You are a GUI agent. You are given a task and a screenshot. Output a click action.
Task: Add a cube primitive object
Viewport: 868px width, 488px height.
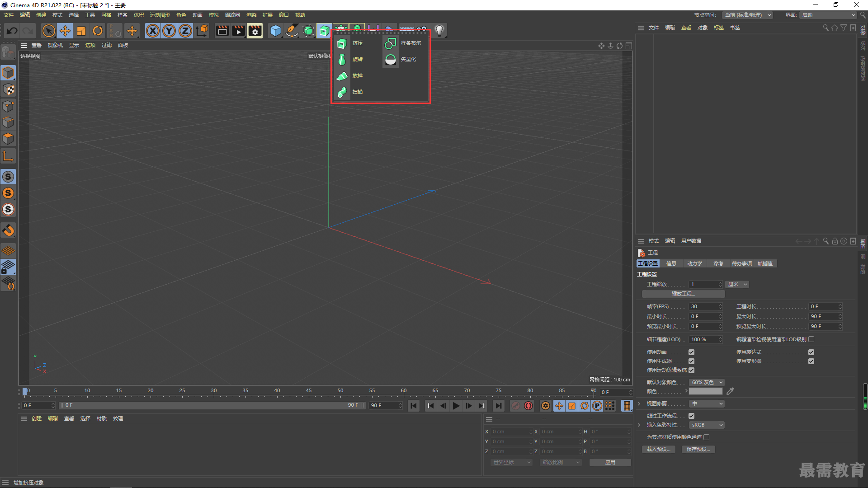(275, 31)
